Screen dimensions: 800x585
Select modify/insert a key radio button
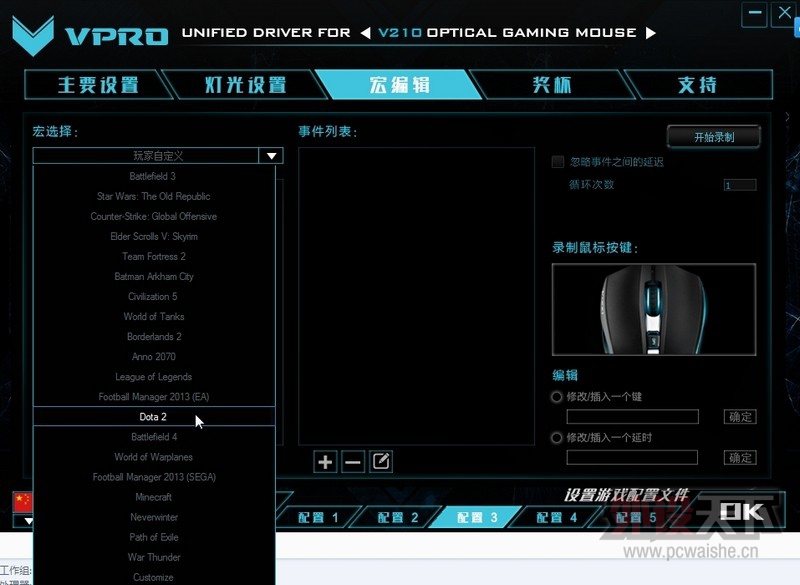[557, 397]
